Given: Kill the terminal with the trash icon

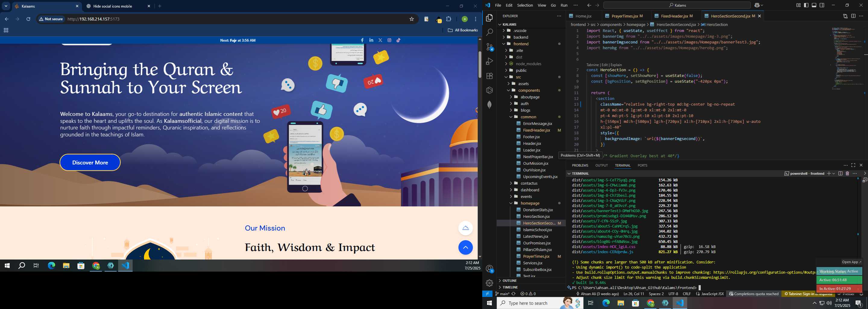Looking at the screenshot, I should click(x=848, y=174).
